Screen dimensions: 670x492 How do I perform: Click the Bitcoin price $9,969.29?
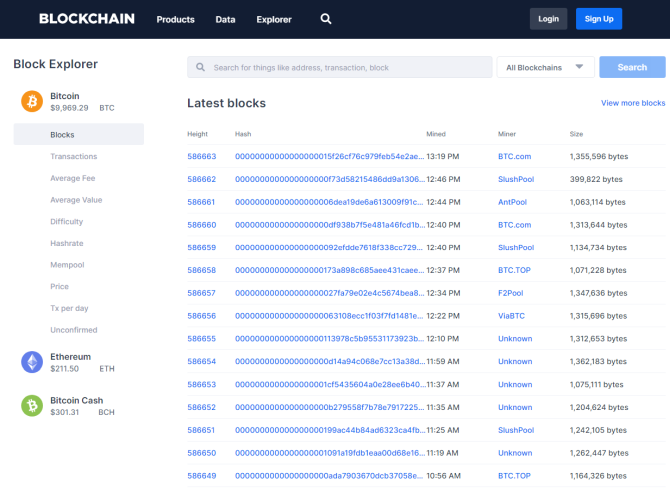69,108
